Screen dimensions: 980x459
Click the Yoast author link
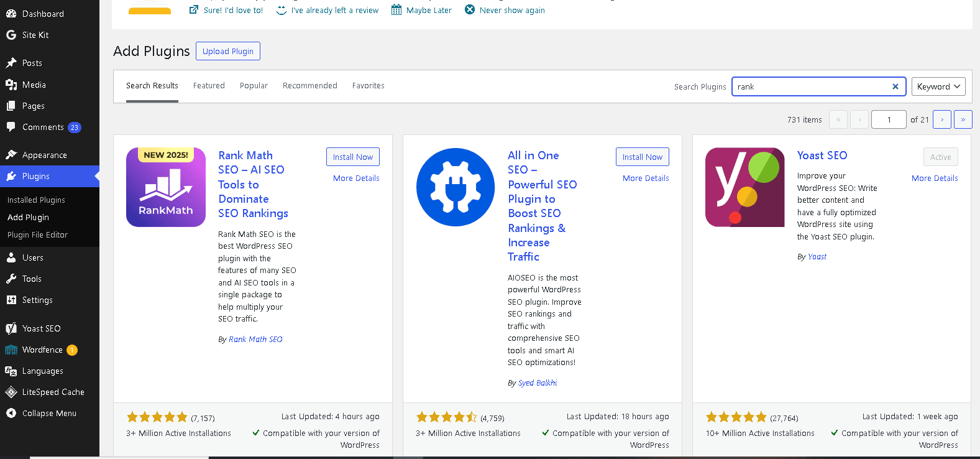[817, 256]
